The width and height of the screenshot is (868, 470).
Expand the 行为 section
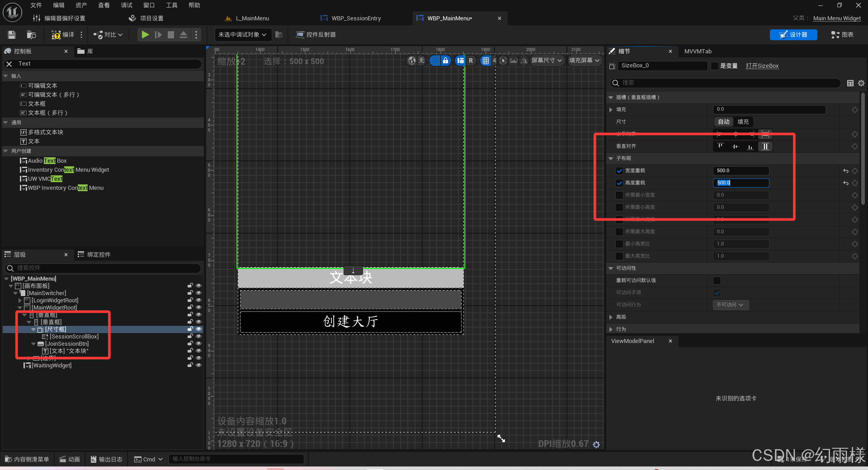pos(611,329)
